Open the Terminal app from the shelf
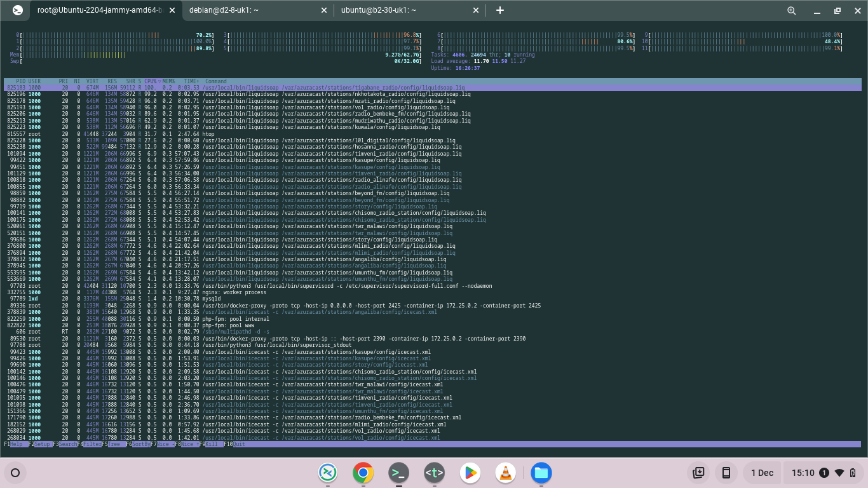 click(398, 473)
